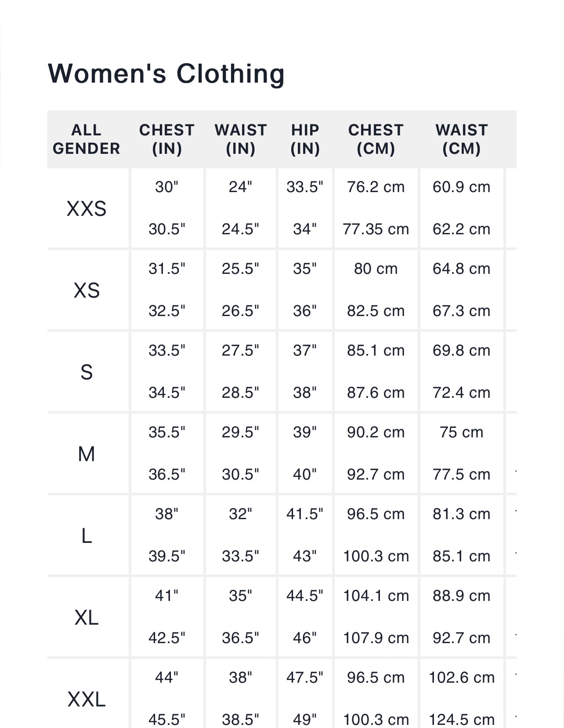Image resolution: width=564 pixels, height=728 pixels.
Task: Click the 104.1 cm chest value
Action: pyautogui.click(x=376, y=596)
